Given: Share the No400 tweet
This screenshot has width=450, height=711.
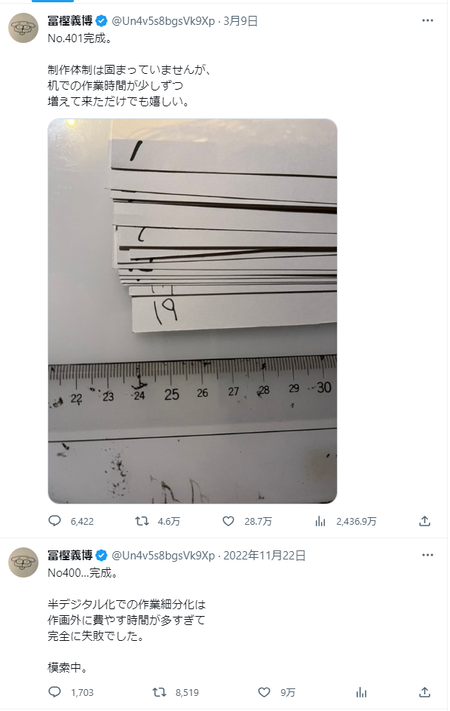Looking at the screenshot, I should 425,692.
